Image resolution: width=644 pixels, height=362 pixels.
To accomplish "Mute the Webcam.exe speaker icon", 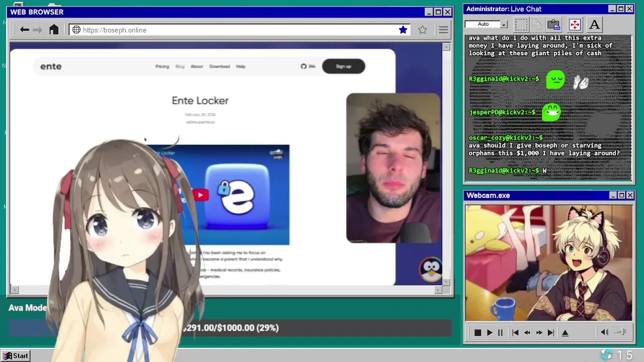I will tap(604, 332).
